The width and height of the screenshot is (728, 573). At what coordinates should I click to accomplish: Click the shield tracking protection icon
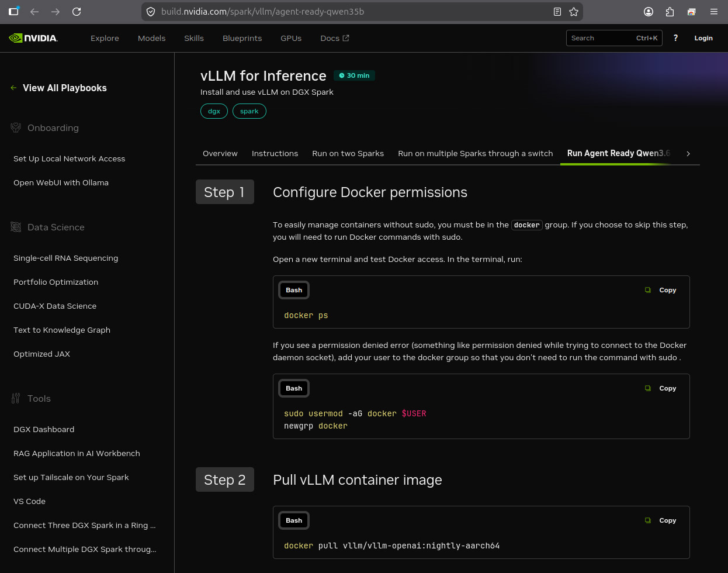pyautogui.click(x=151, y=12)
